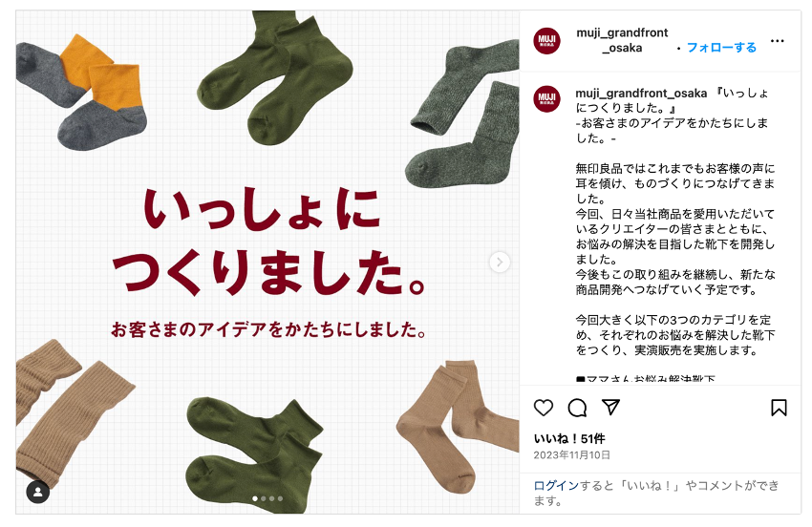The image size is (812, 527).
Task: Click フォローする follow button
Action: coord(721,48)
